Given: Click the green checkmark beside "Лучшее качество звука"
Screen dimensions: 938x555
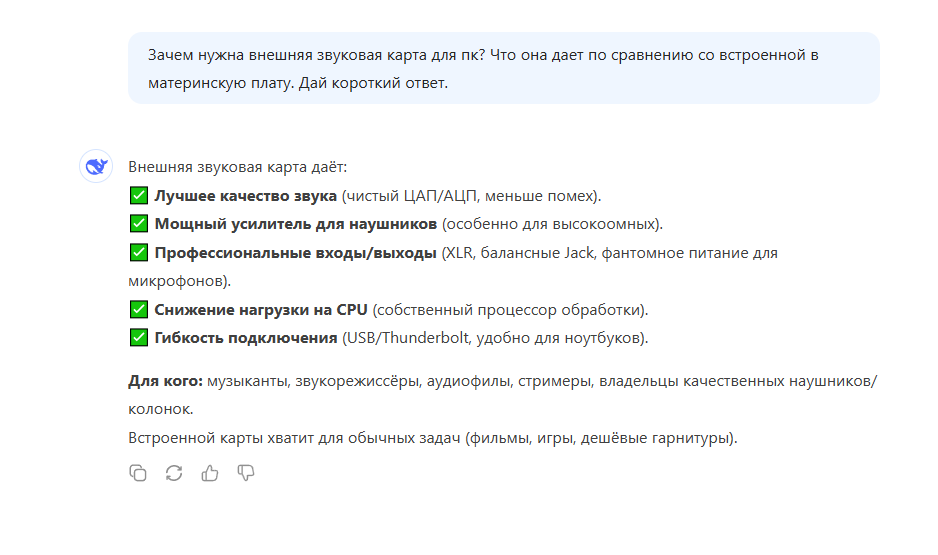Looking at the screenshot, I should 139,196.
